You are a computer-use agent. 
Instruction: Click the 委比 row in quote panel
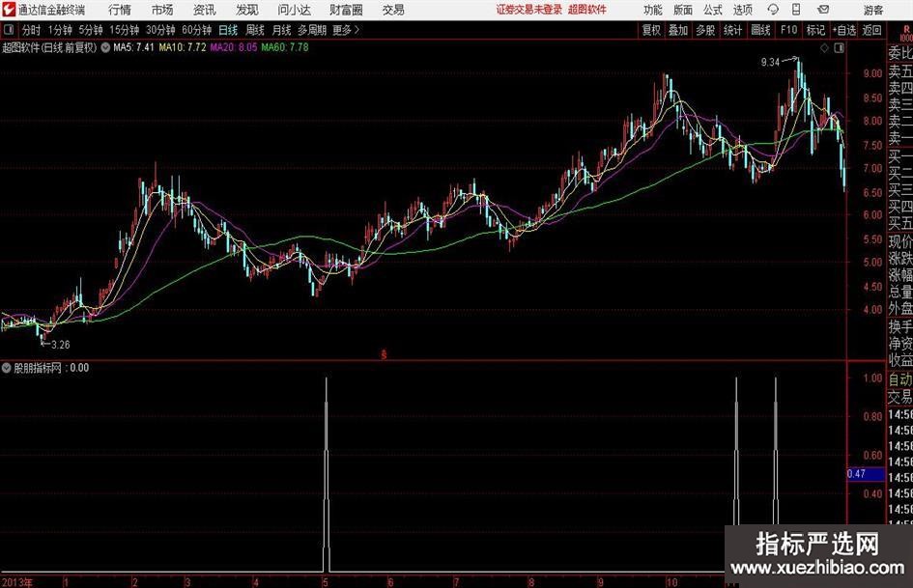click(900, 53)
